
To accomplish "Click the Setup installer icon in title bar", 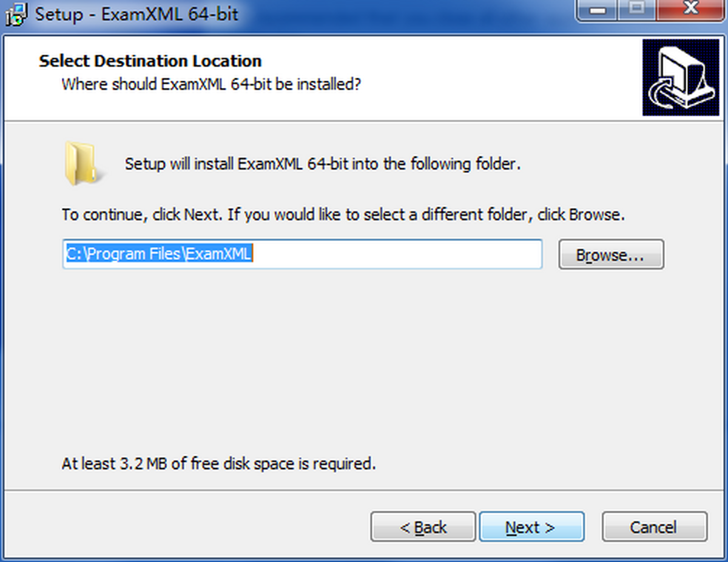I will pos(18,14).
